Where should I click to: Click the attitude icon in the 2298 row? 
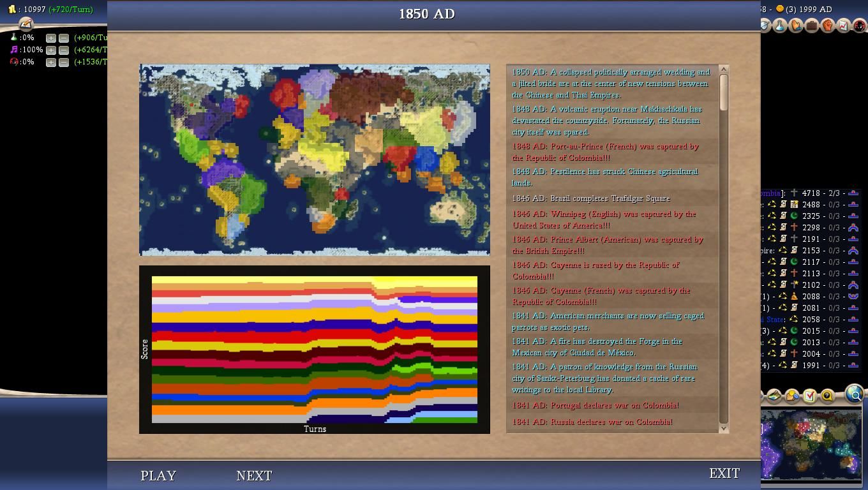click(x=853, y=227)
